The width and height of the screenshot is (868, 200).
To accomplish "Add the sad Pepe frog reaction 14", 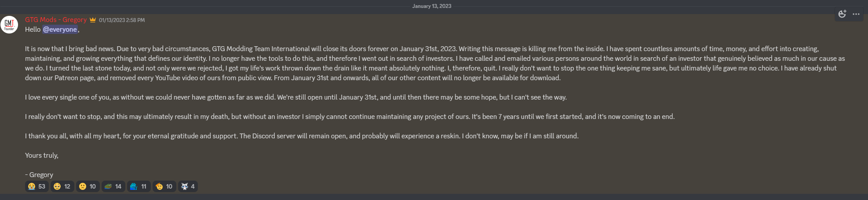I will [113, 186].
